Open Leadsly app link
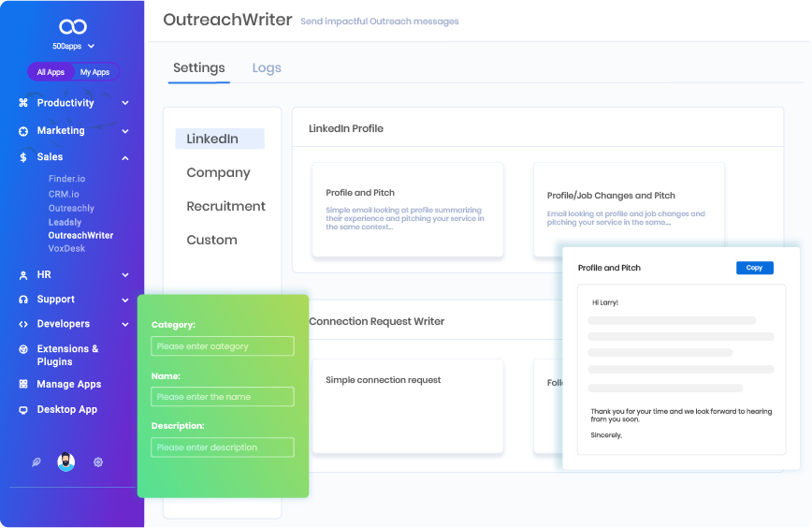Image resolution: width=812 pixels, height=528 pixels. click(65, 222)
